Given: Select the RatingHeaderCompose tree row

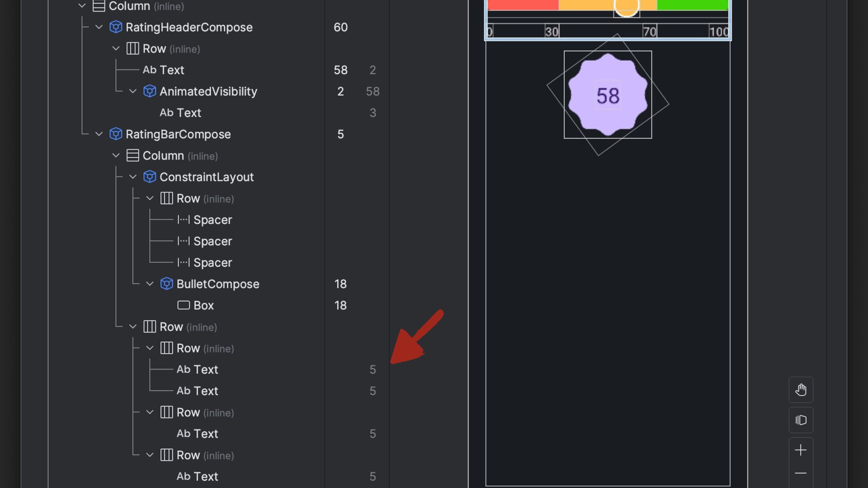Looking at the screenshot, I should click(x=189, y=27).
